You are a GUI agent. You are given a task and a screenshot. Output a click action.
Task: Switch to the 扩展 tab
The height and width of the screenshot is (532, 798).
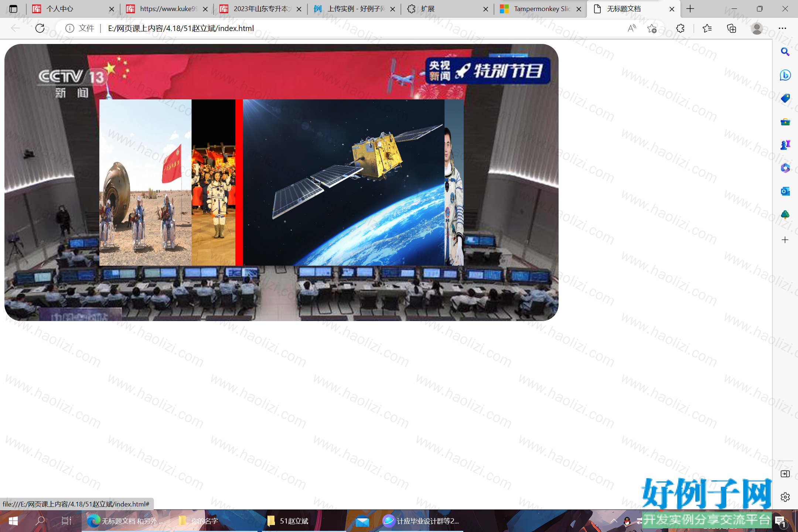tap(448, 9)
